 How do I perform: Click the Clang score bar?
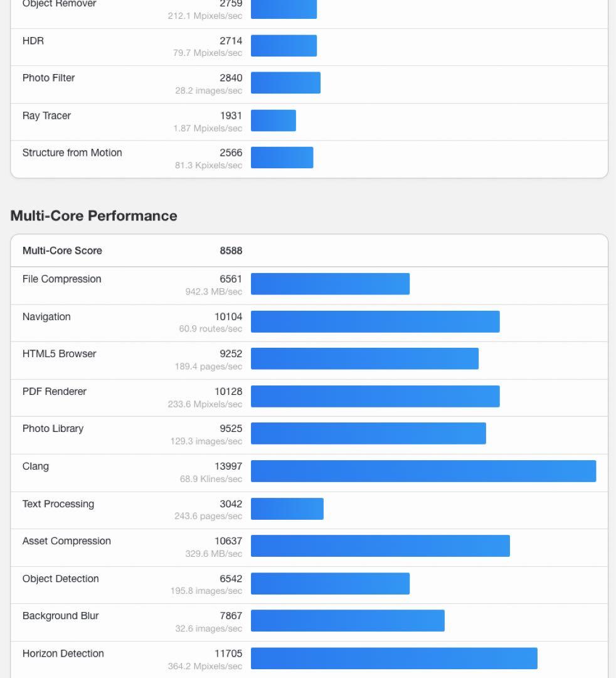[423, 471]
